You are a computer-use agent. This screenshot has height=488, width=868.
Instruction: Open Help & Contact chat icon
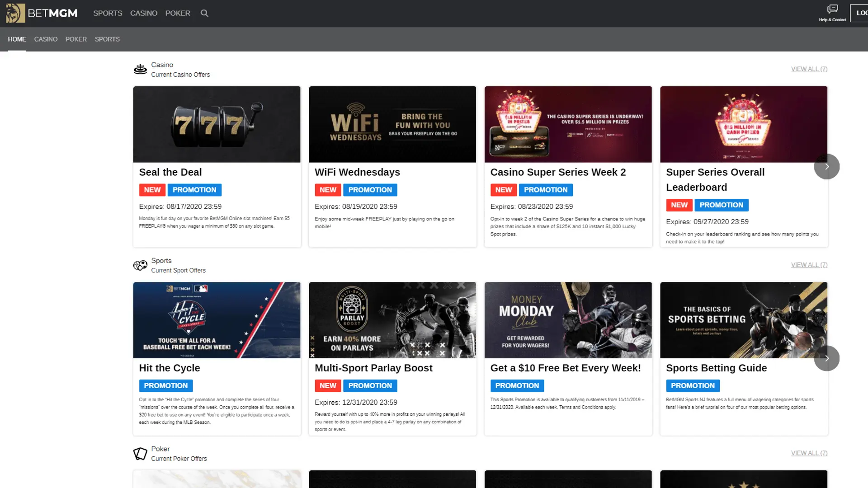point(832,9)
